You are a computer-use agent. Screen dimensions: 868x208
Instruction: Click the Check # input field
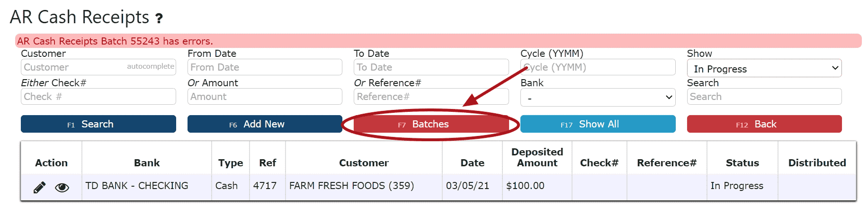pyautogui.click(x=98, y=97)
